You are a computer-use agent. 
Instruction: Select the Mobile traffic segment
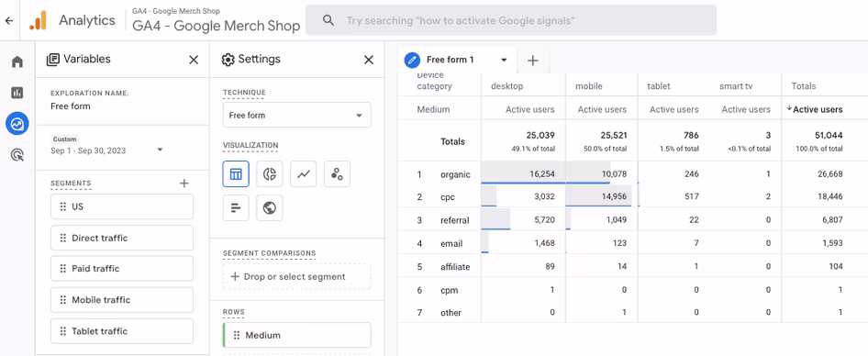122,300
